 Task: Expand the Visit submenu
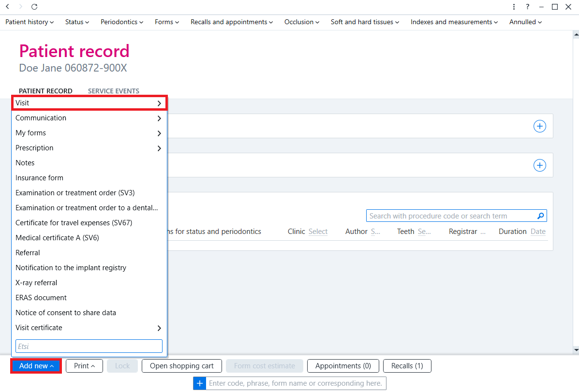click(x=89, y=103)
